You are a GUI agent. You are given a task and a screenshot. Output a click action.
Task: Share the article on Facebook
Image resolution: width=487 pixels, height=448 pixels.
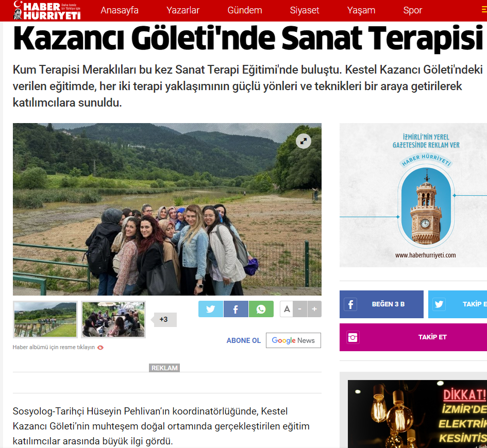pyautogui.click(x=236, y=309)
